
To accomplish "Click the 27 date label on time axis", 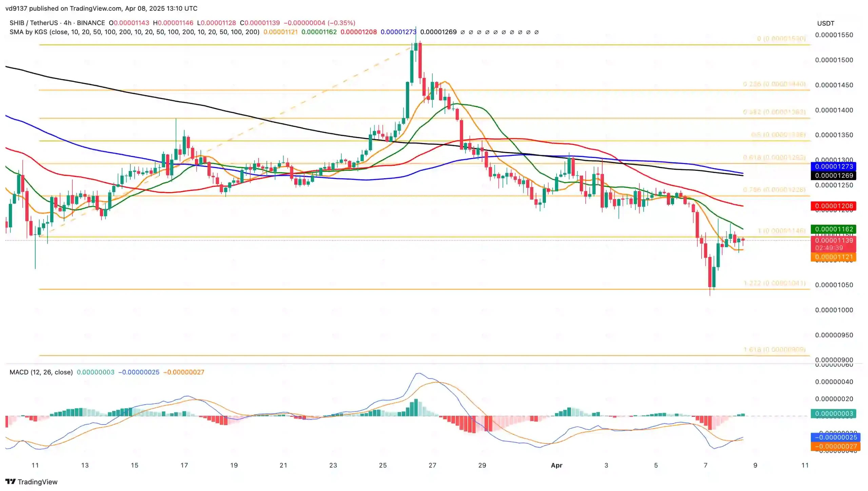I will tap(432, 465).
